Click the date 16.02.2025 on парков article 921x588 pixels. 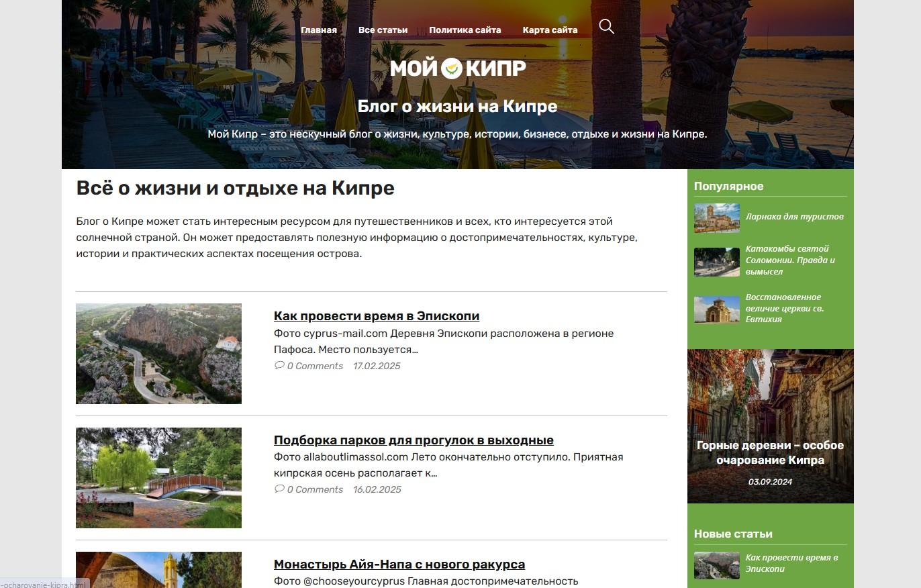point(377,489)
